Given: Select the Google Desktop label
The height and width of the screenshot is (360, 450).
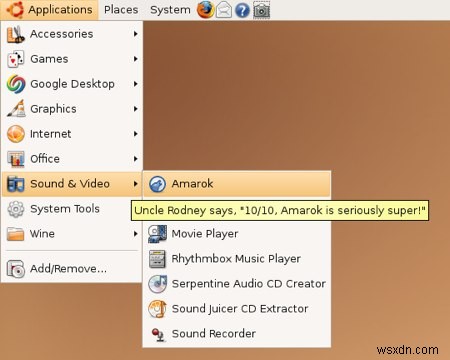Looking at the screenshot, I should (72, 84).
